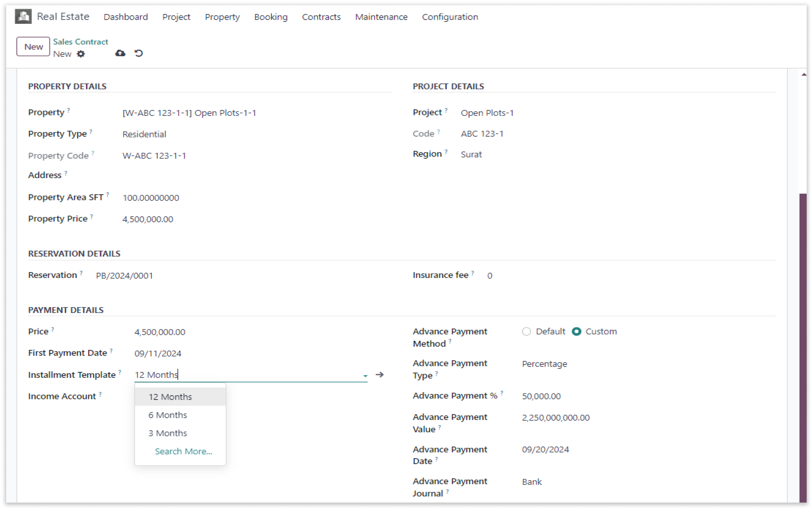Click Search More... in the dropdown

click(x=183, y=451)
